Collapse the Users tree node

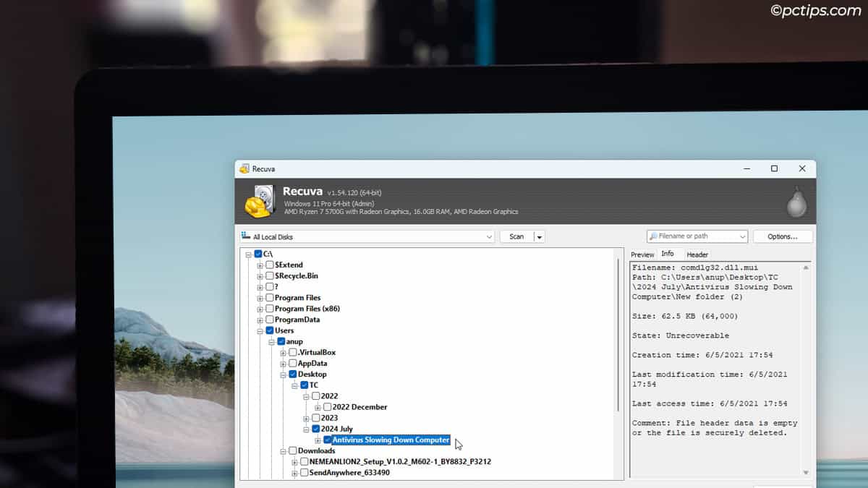point(260,330)
